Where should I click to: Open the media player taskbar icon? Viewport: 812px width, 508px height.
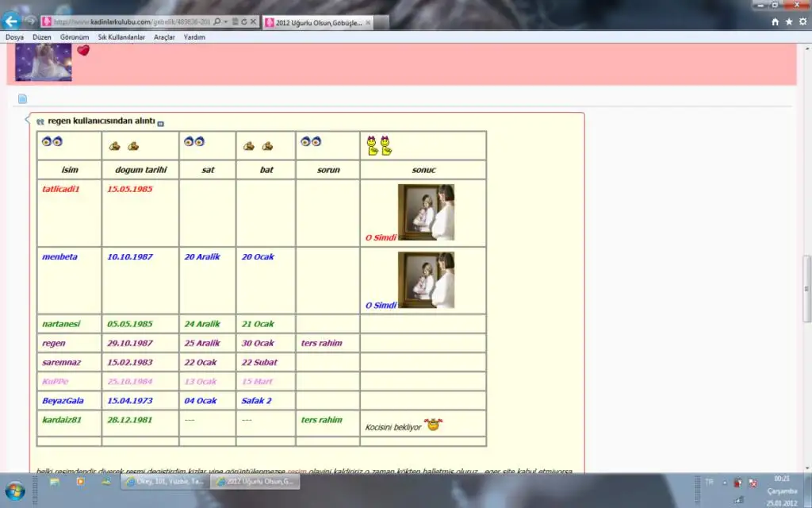80,482
